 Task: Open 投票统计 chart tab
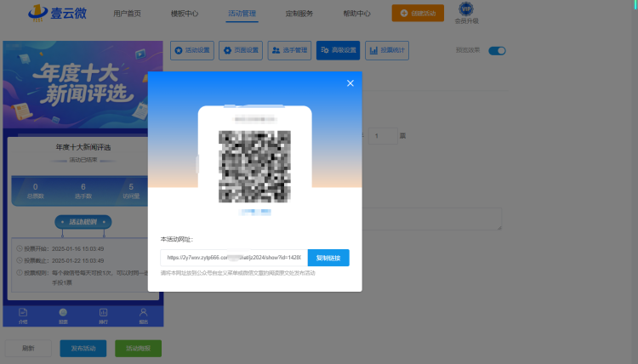pyautogui.click(x=387, y=50)
